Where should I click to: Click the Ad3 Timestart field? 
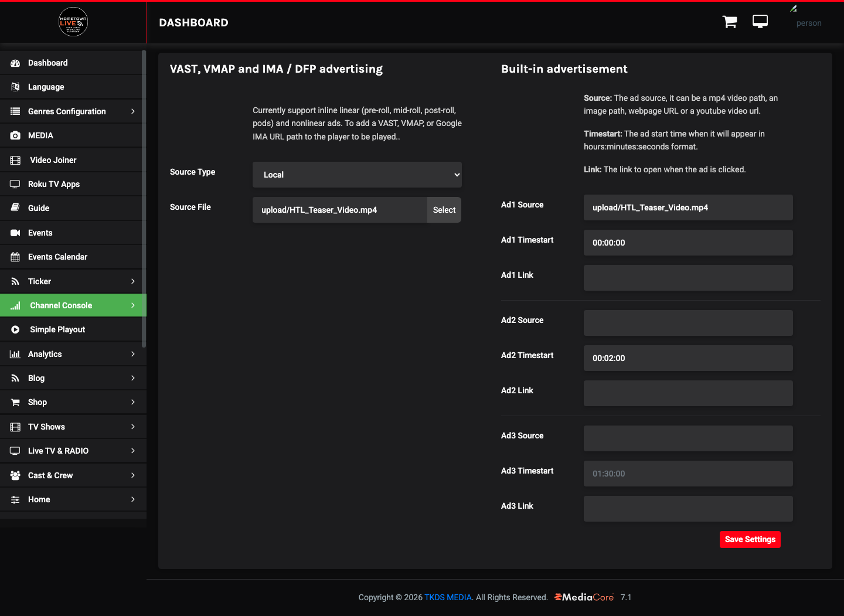click(688, 474)
